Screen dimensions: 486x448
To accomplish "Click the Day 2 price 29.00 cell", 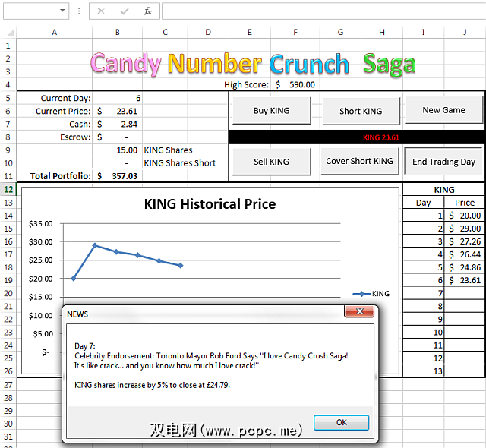I will click(x=465, y=229).
